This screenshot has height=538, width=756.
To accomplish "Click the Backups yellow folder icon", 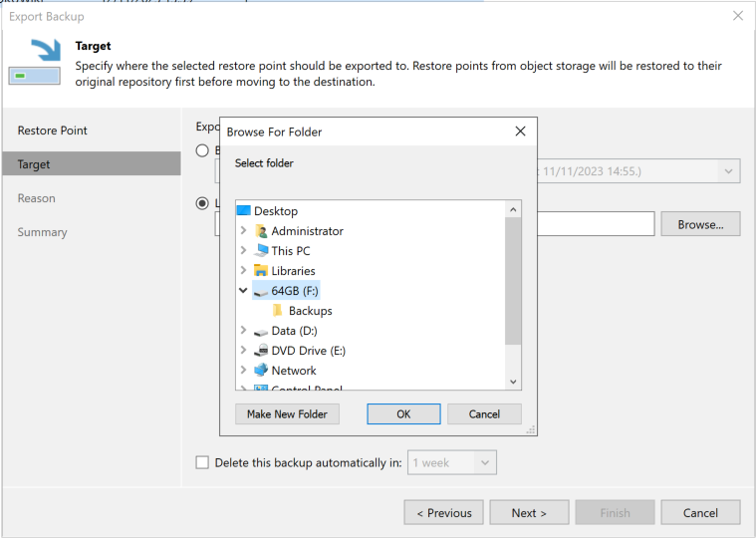I will point(278,311).
